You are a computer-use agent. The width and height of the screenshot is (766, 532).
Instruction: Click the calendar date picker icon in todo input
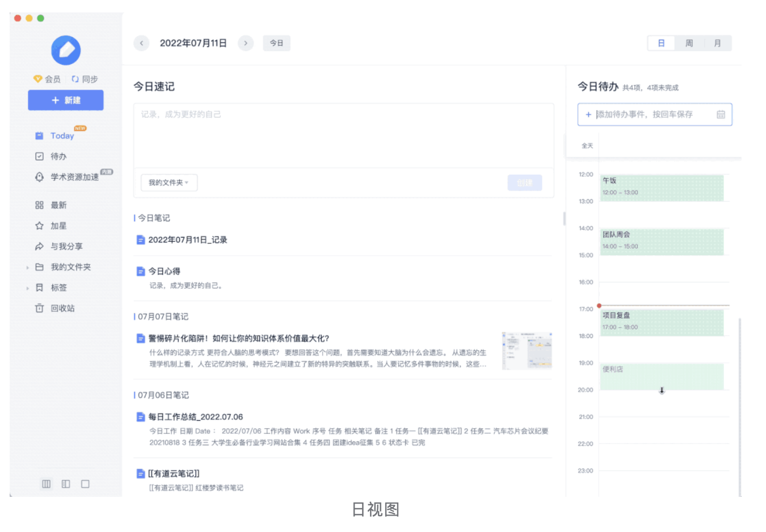click(x=721, y=115)
